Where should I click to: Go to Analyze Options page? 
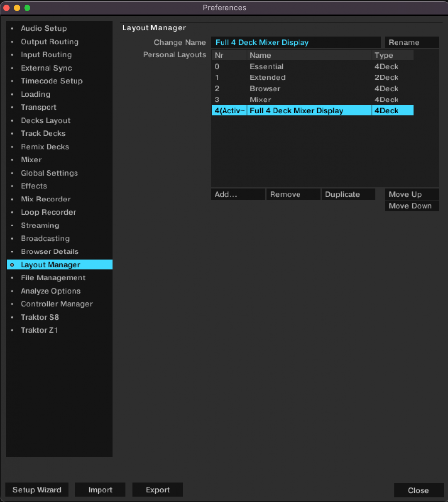[x=59, y=291]
